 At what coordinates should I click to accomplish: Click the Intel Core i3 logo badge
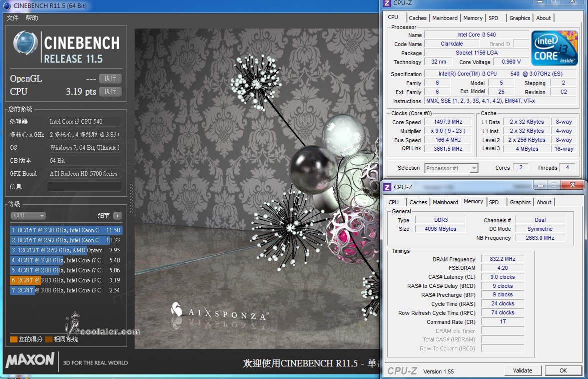click(x=554, y=48)
